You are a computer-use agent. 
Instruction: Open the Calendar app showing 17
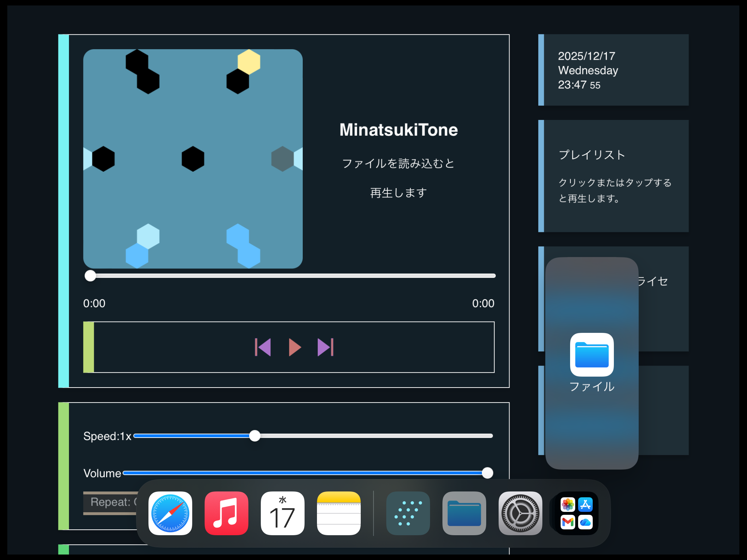283,513
